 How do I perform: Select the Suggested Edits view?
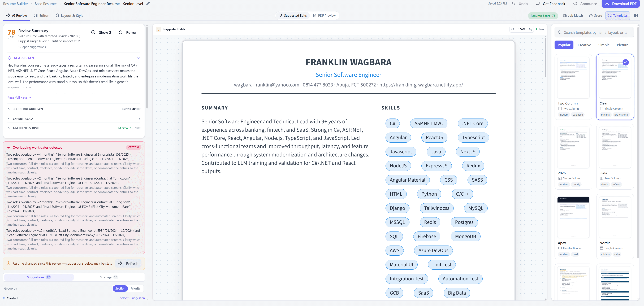tap(293, 15)
